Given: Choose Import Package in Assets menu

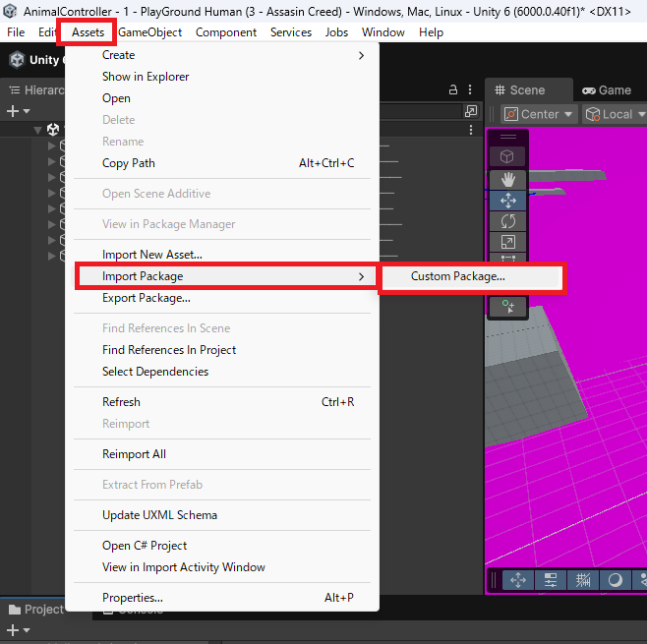Looking at the screenshot, I should tap(225, 276).
